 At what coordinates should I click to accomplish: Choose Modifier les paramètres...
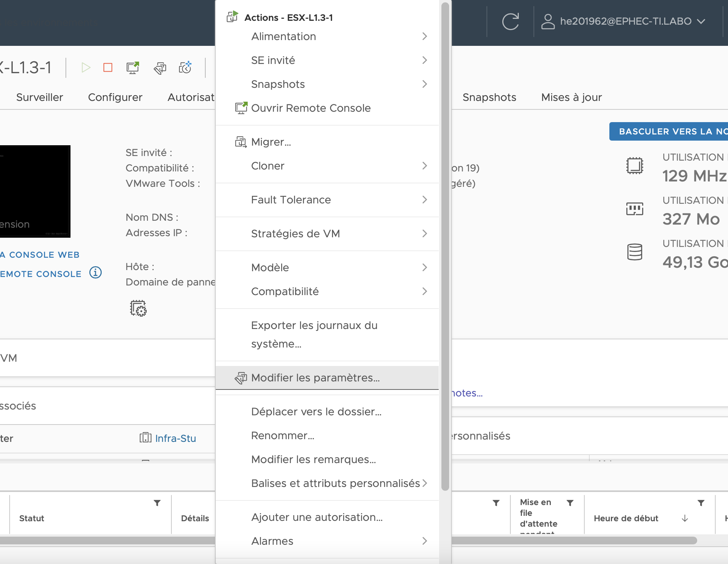[327, 378]
